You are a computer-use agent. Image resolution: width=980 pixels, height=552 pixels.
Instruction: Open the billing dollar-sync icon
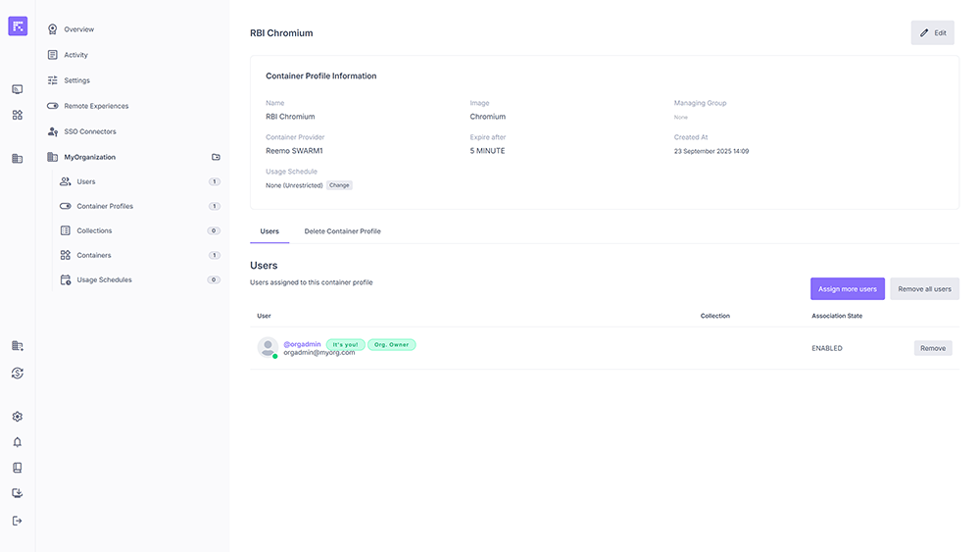[17, 373]
